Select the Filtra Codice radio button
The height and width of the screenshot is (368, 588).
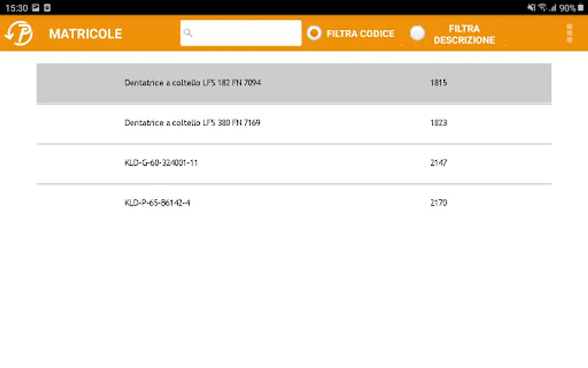314,33
